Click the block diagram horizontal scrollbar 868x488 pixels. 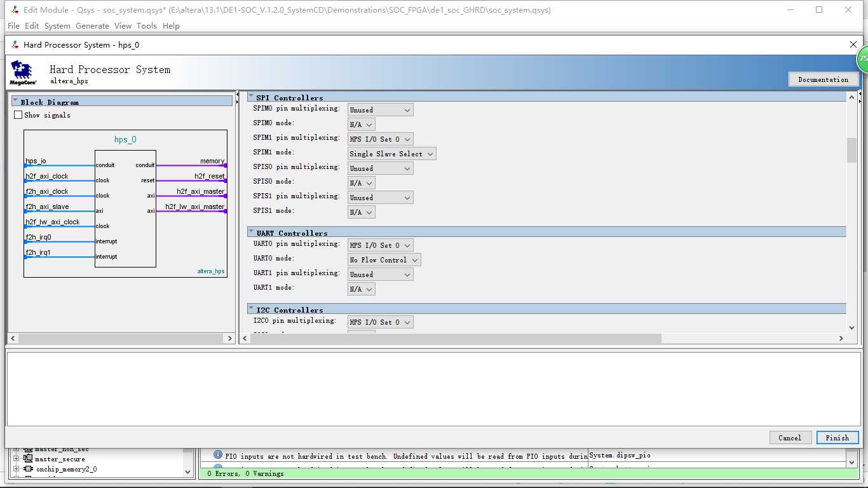pos(121,339)
